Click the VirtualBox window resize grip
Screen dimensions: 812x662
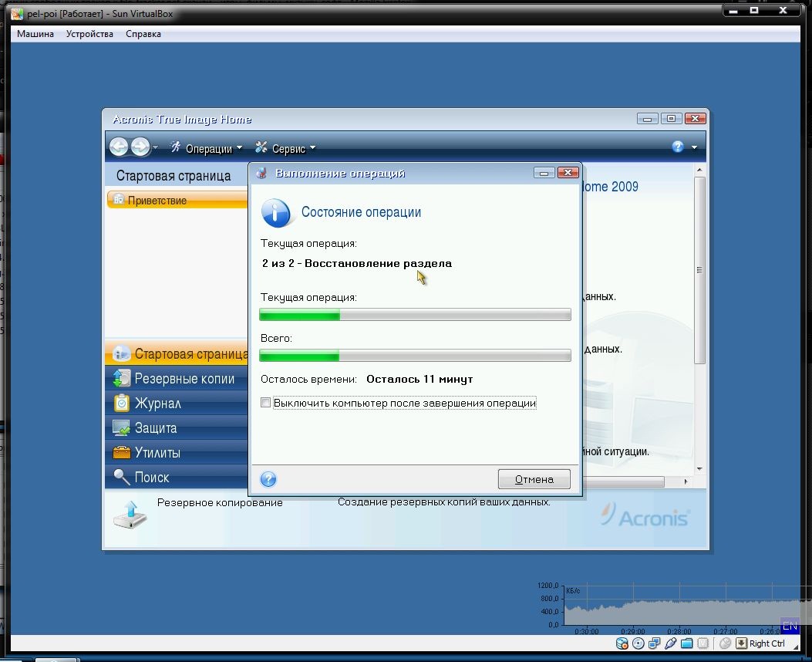tap(796, 647)
